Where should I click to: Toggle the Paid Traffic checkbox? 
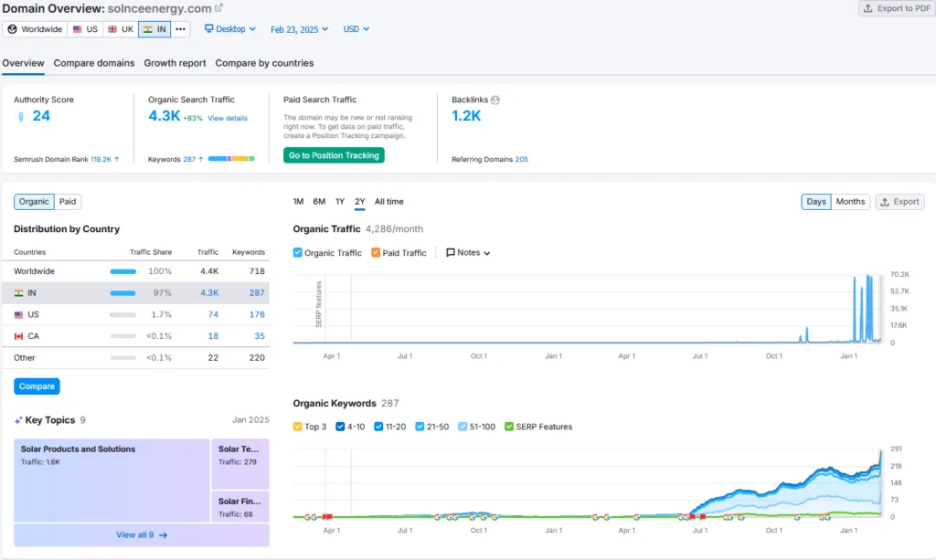376,253
